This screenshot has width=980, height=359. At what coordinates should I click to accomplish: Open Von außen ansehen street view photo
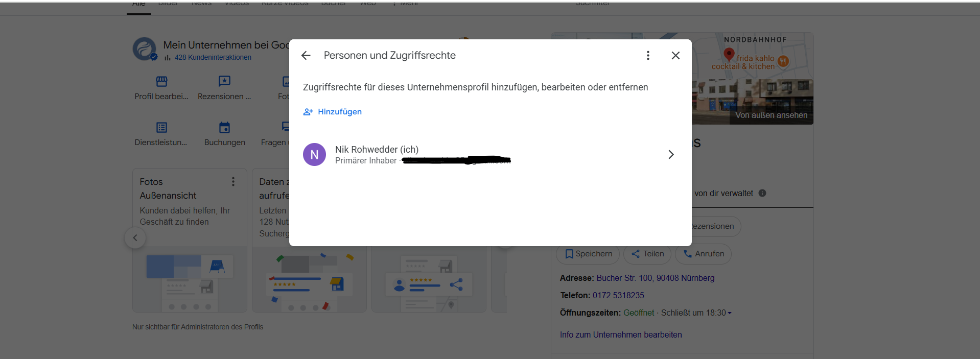[x=753, y=102]
